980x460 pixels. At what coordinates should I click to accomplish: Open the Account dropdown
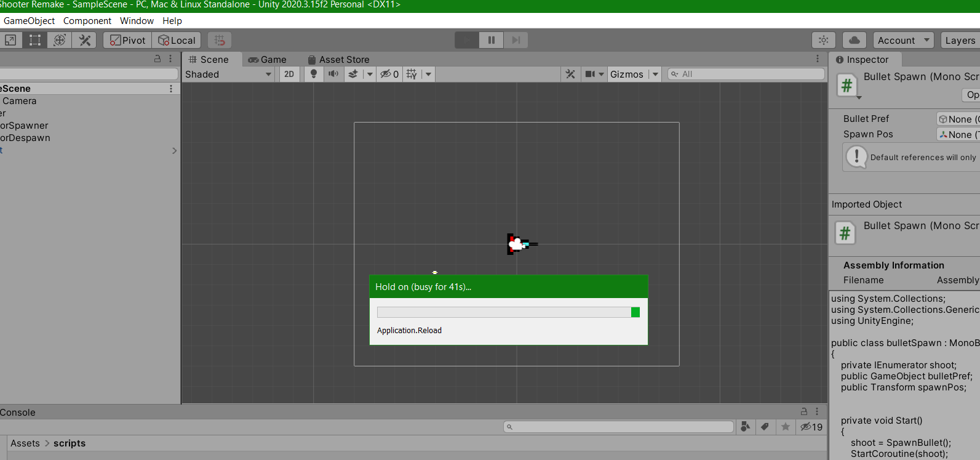click(904, 40)
